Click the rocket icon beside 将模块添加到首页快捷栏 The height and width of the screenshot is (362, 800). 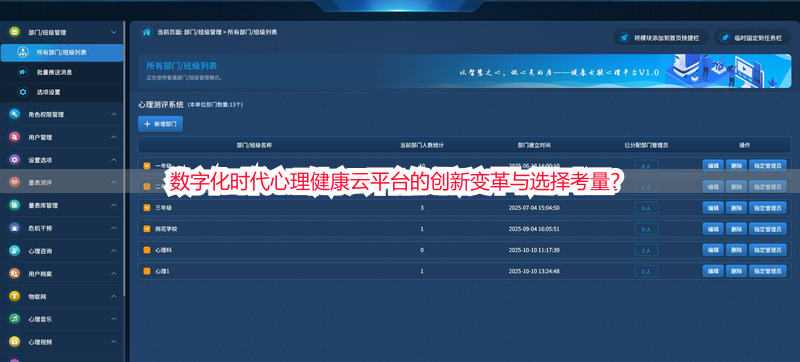click(623, 38)
